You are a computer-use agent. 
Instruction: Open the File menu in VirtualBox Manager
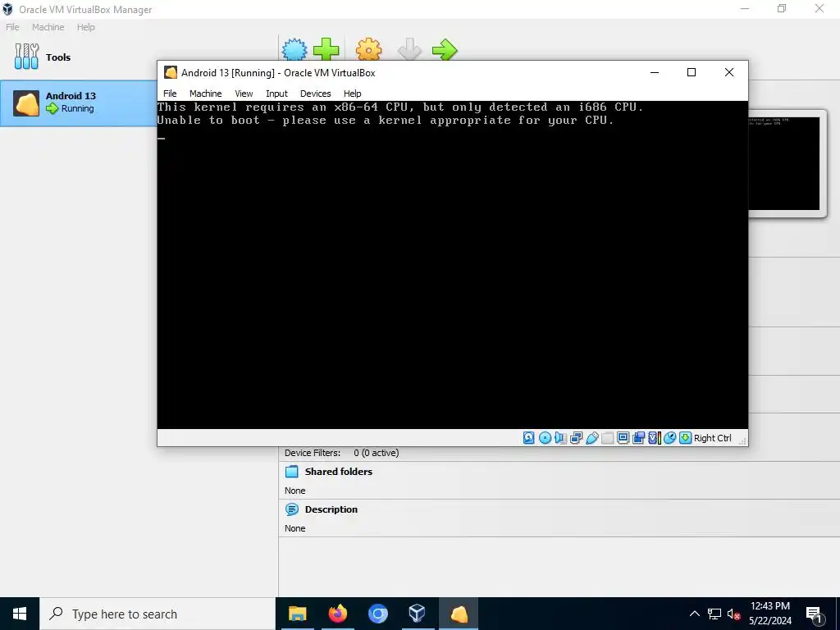[x=12, y=27]
